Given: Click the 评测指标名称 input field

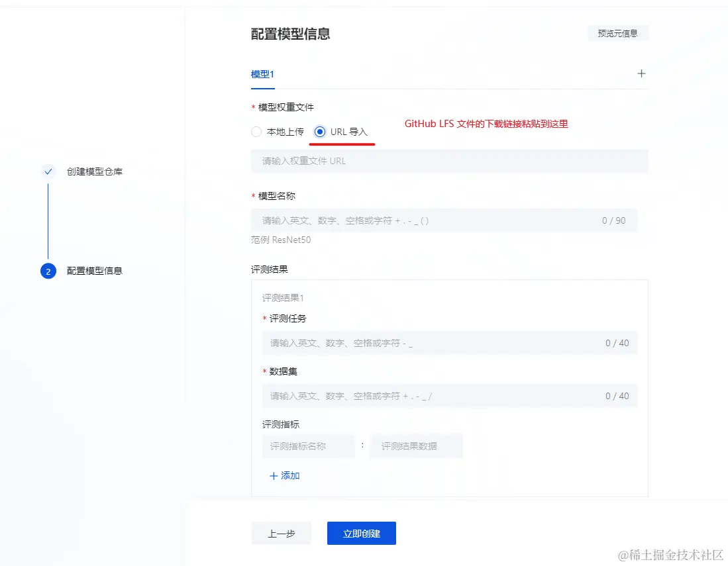Looking at the screenshot, I should tap(309, 446).
